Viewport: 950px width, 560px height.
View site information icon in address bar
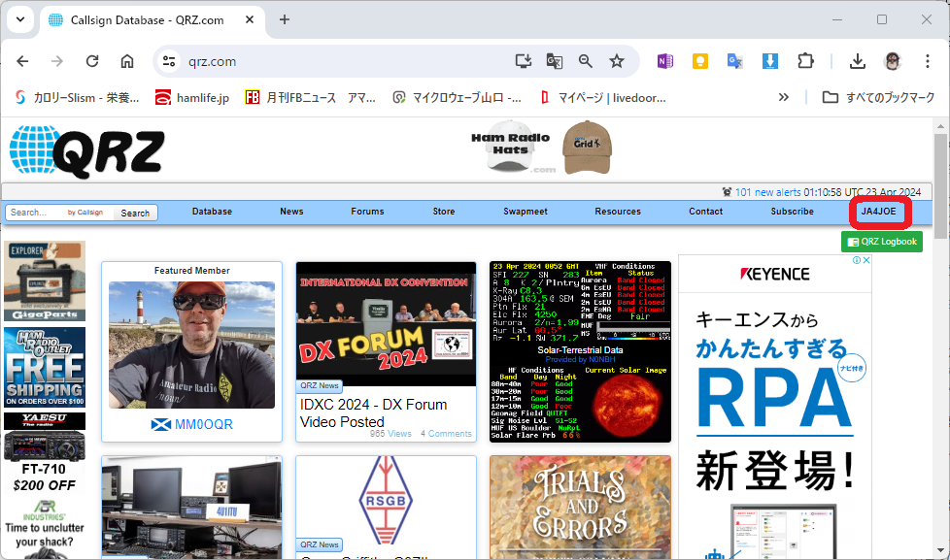tap(169, 61)
